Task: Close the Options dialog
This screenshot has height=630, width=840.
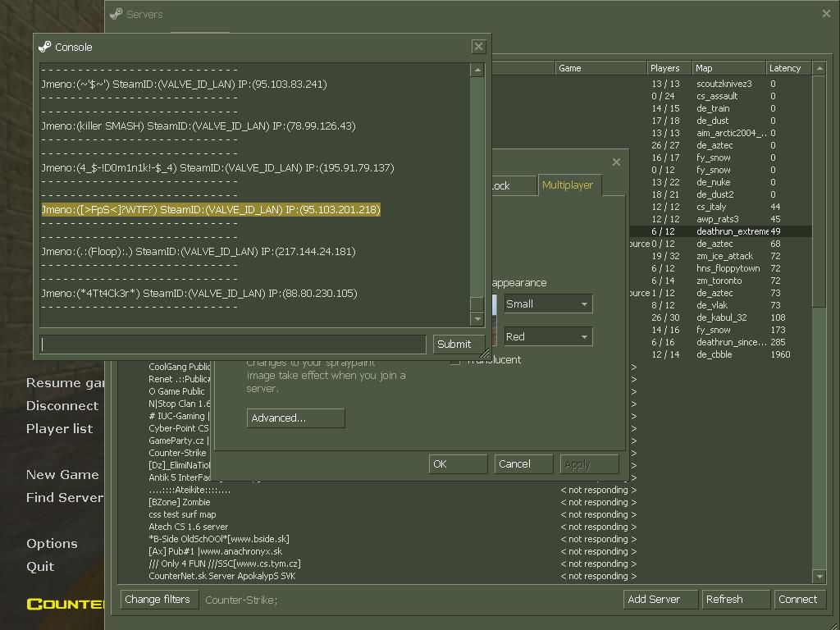Action: click(x=617, y=162)
